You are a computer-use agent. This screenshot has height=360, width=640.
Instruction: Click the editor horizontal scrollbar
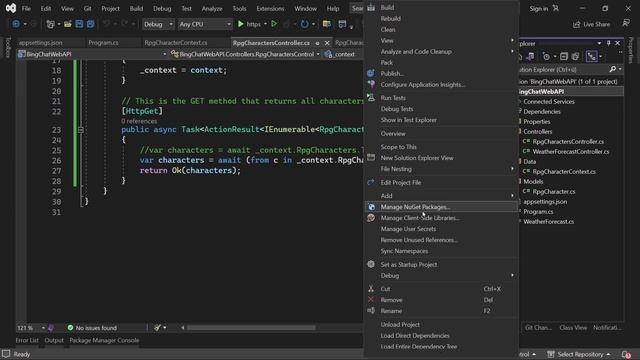click(251, 327)
